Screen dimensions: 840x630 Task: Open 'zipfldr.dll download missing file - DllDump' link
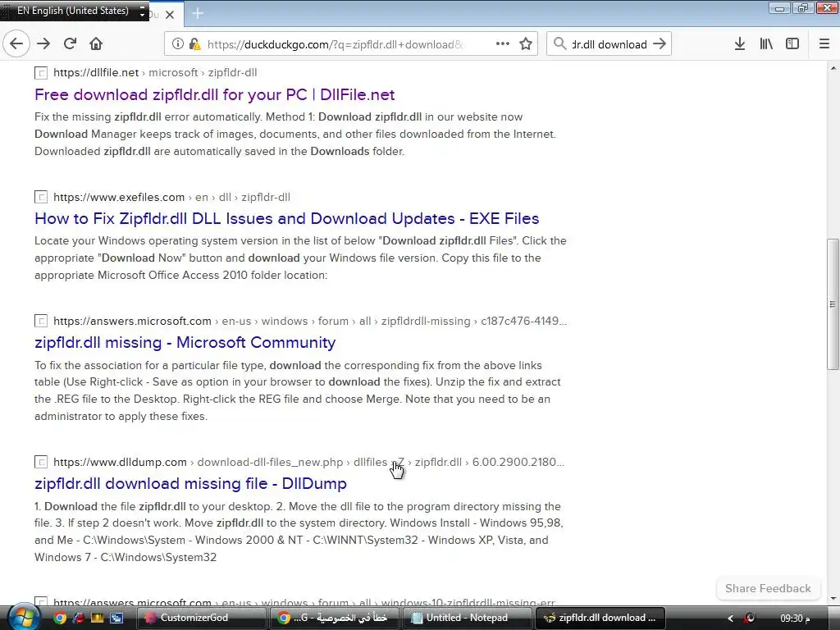click(x=190, y=483)
